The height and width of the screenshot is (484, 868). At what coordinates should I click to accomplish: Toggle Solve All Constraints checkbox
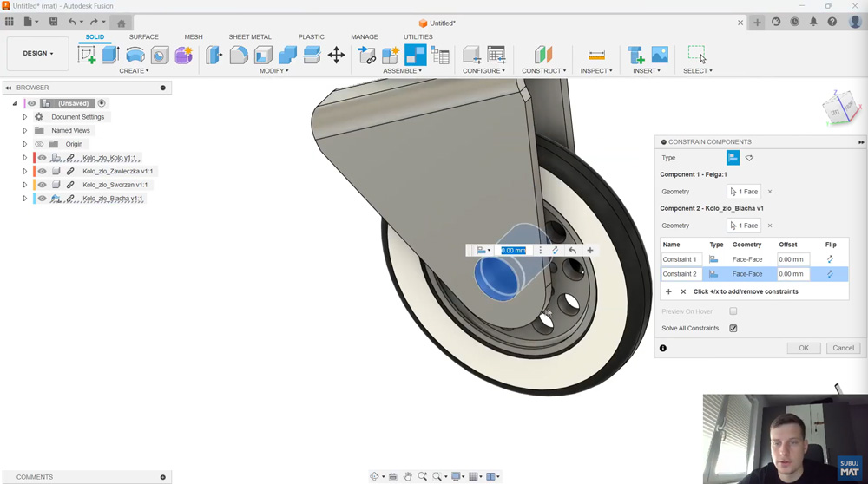point(733,329)
